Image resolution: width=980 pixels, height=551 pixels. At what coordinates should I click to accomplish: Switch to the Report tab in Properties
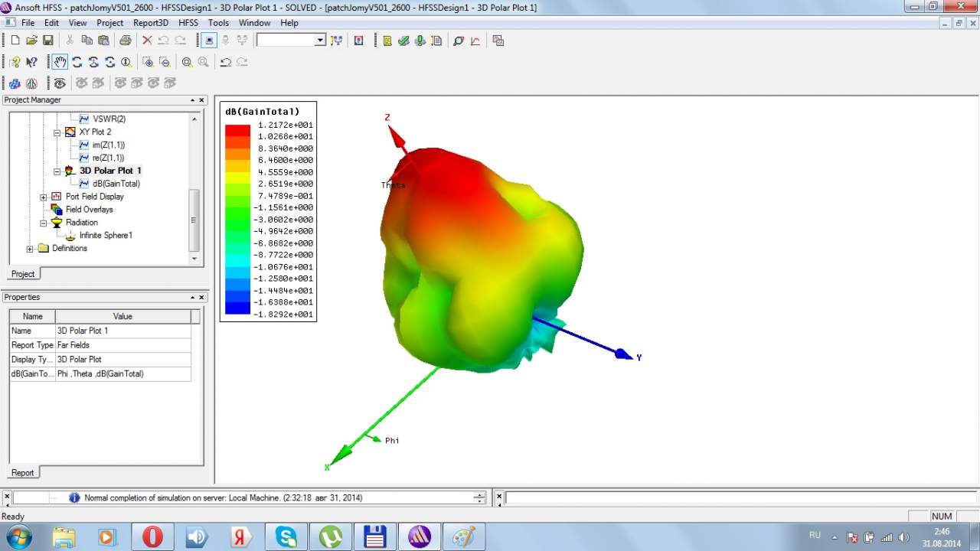23,472
